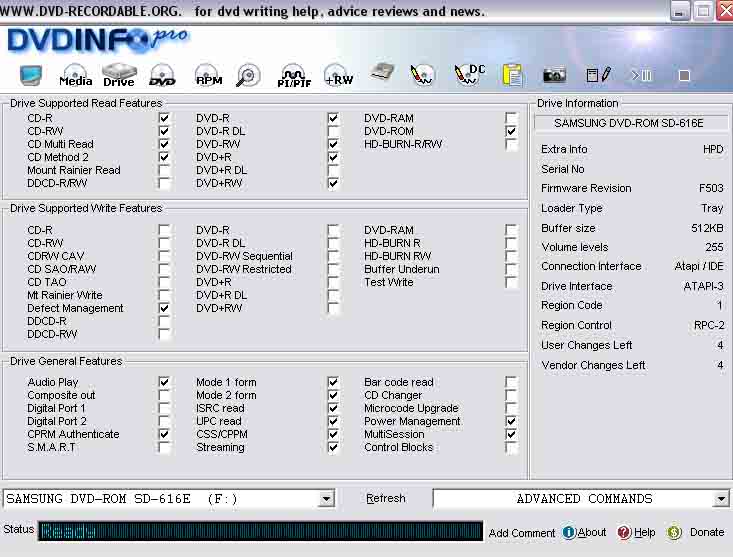Click the About text link
Viewport: 733px width, 557px height.
click(x=592, y=532)
